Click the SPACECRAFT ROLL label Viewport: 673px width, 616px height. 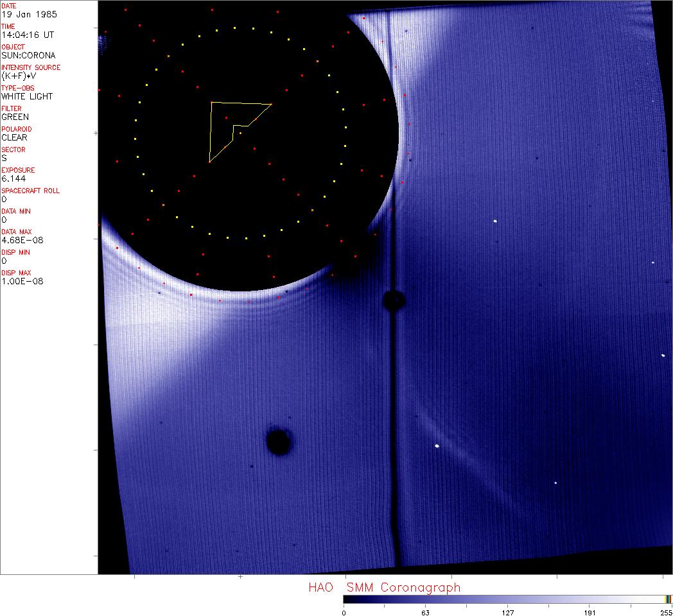click(x=26, y=191)
